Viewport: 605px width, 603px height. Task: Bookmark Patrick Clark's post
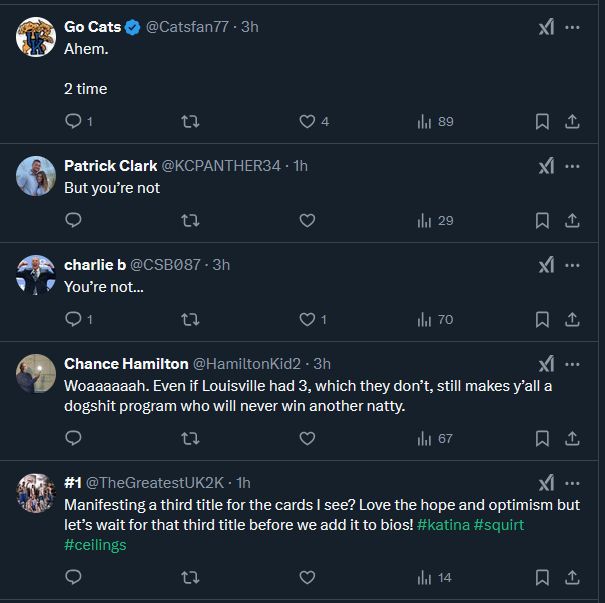coord(542,220)
